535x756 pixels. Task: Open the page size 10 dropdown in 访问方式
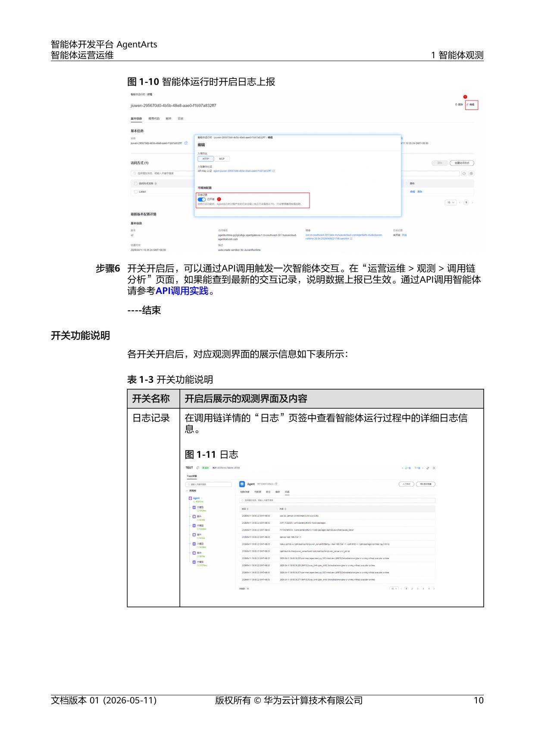pos(451,203)
